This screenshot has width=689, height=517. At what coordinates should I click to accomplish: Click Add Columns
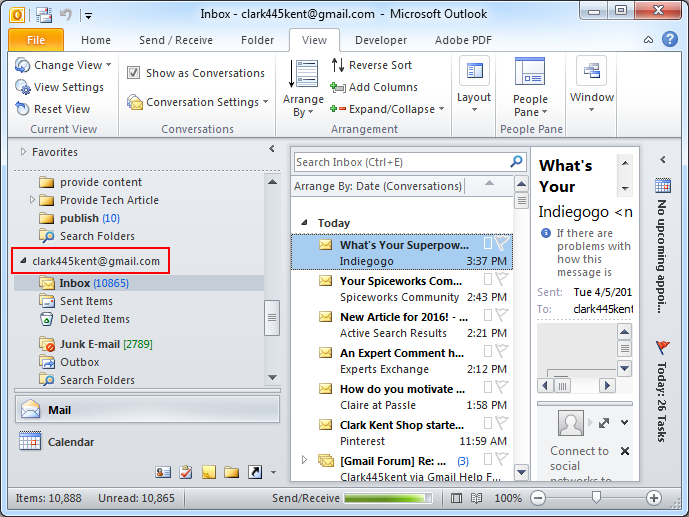[x=374, y=87]
